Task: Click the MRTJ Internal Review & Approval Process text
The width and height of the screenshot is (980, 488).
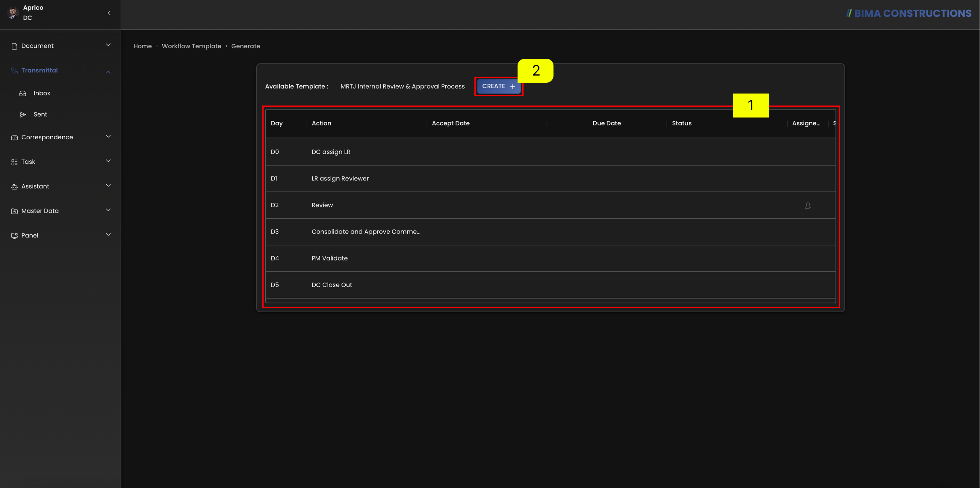Action: coord(403,86)
